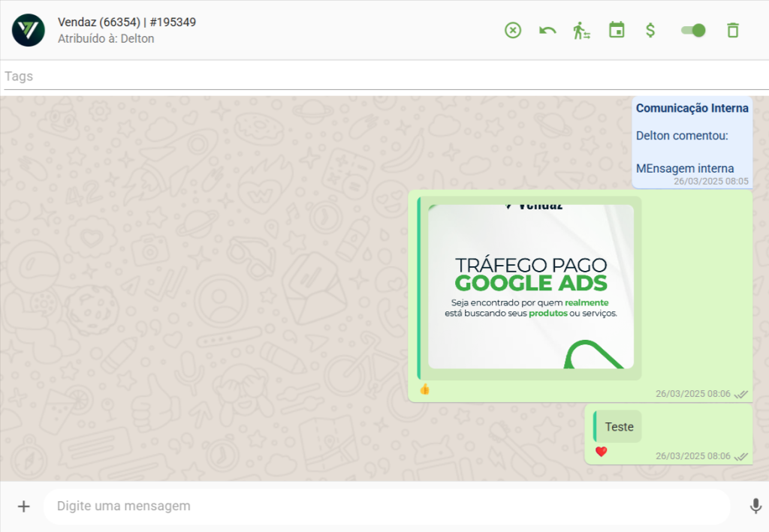769x532 pixels.
Task: Click the double-check status on the image message
Action: coord(741,395)
